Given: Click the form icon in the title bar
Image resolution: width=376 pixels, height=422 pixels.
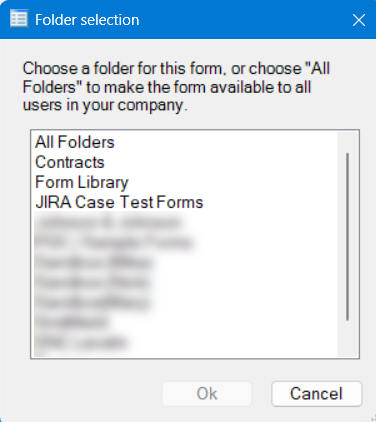Looking at the screenshot, I should click(x=19, y=19).
